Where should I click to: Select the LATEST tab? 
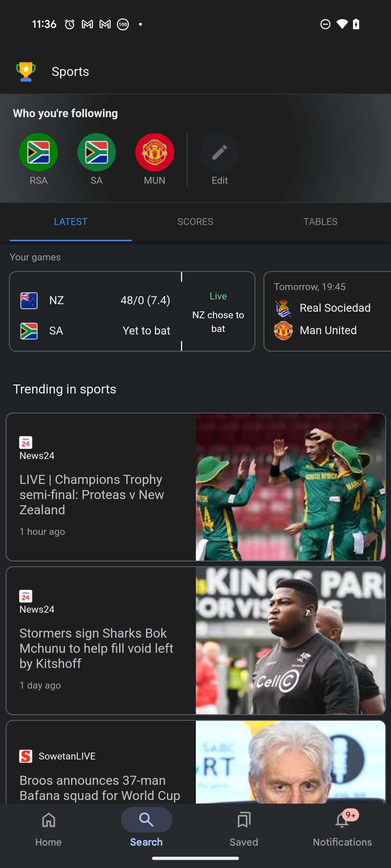[71, 222]
